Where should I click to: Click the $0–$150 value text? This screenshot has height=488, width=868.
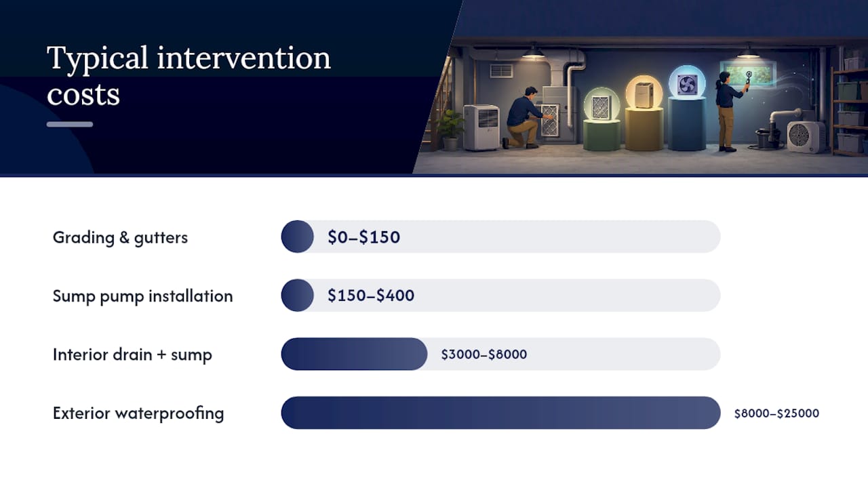(x=363, y=237)
